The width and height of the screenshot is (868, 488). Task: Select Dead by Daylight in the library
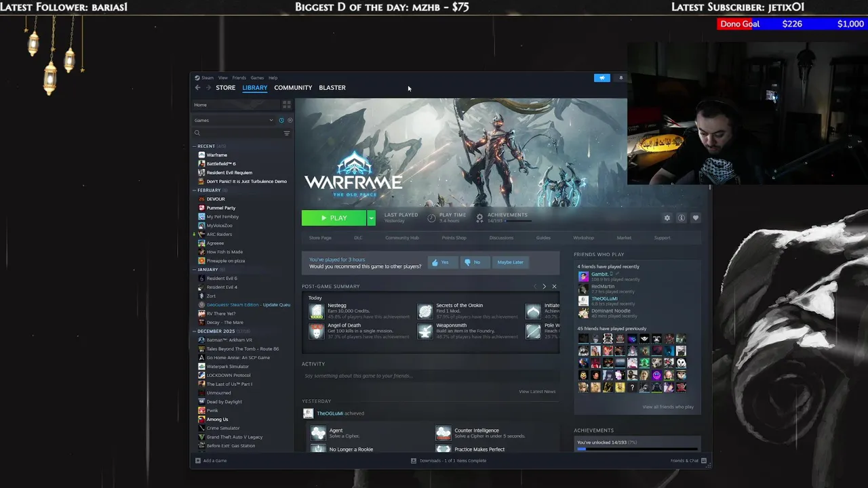pos(224,402)
